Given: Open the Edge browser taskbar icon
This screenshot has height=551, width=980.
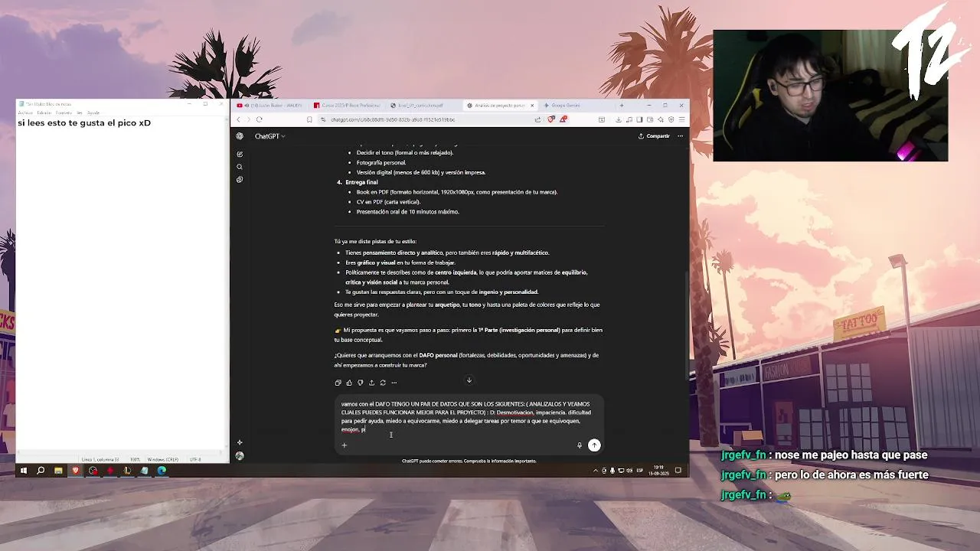Looking at the screenshot, I should tap(162, 471).
